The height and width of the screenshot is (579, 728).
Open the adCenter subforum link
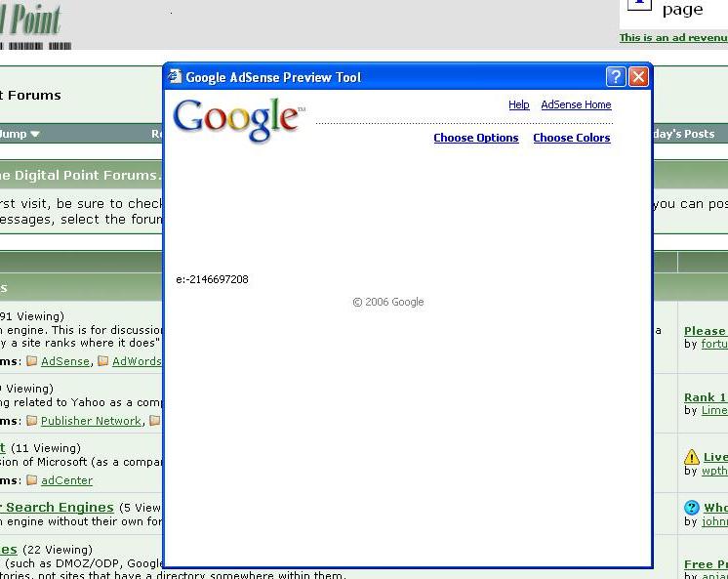coord(67,480)
